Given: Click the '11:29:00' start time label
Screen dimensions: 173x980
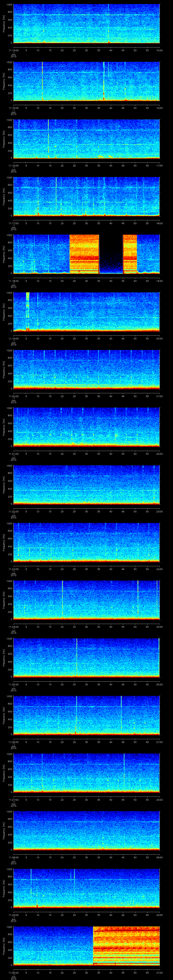Looking at the screenshot, I should coord(13,915).
